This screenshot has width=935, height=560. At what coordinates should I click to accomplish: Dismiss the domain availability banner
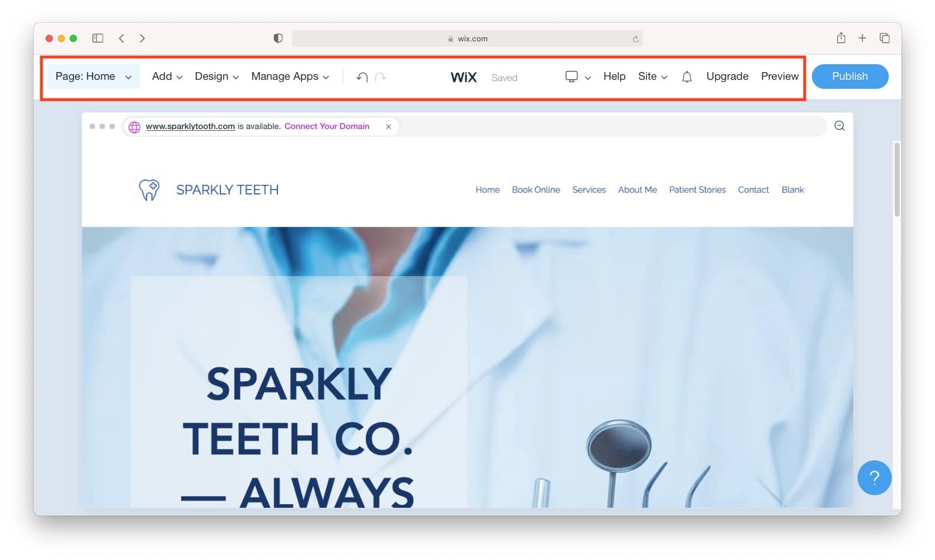pyautogui.click(x=389, y=127)
